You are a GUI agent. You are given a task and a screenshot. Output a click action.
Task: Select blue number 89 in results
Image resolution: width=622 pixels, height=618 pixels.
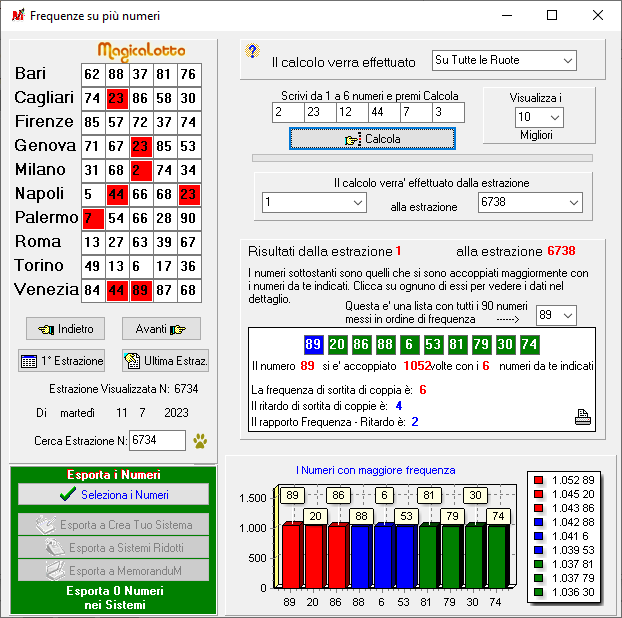pyautogui.click(x=313, y=344)
